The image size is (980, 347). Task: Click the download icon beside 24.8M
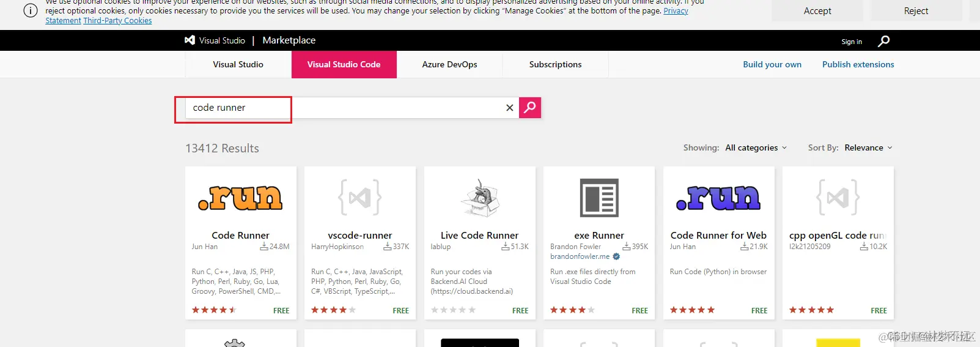click(x=264, y=247)
